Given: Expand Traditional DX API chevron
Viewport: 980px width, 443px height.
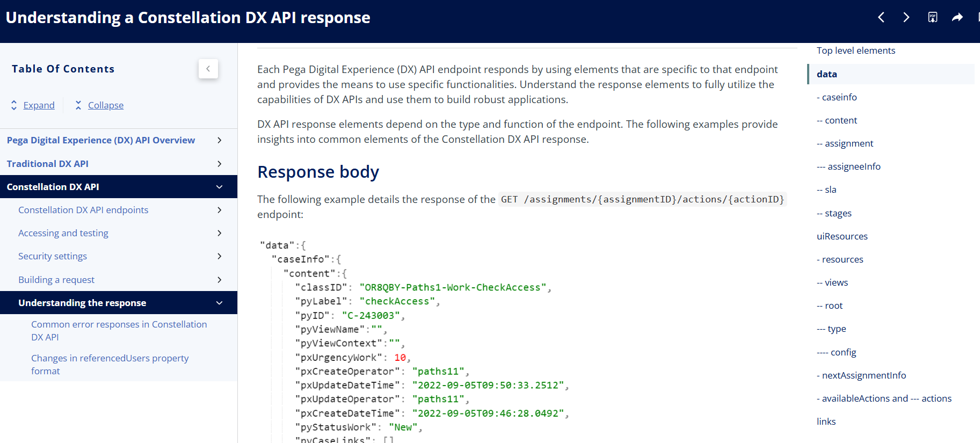Looking at the screenshot, I should tap(219, 164).
